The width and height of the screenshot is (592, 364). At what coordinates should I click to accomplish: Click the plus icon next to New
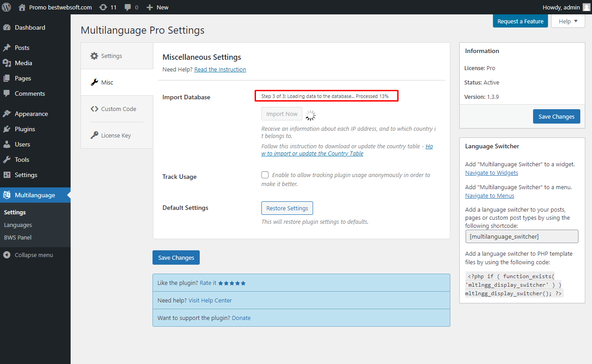[x=150, y=7]
